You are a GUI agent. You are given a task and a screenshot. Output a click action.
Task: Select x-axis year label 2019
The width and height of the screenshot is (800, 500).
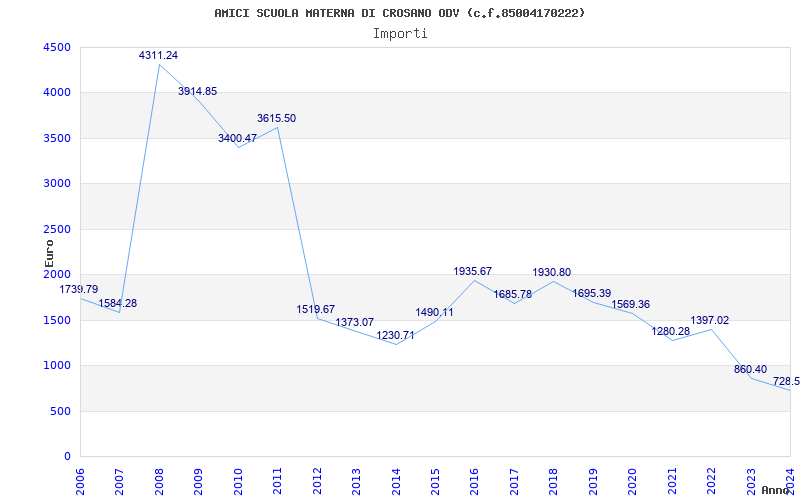[x=593, y=481]
